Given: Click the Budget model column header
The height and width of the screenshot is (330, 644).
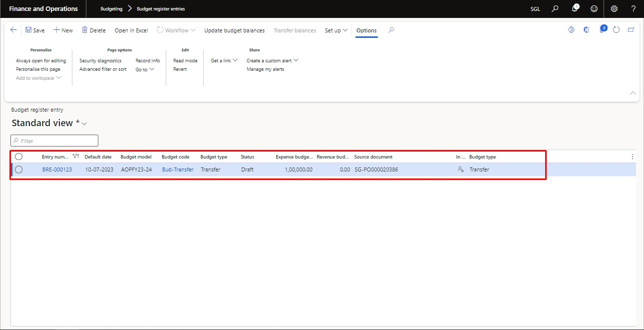Looking at the screenshot, I should pyautogui.click(x=136, y=157).
